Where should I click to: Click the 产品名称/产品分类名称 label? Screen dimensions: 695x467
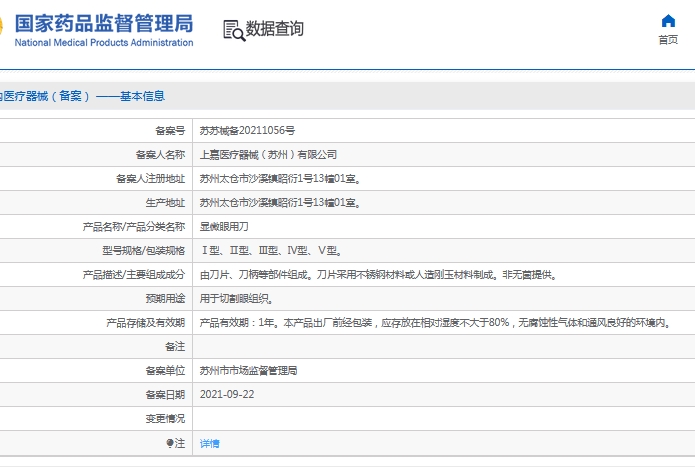(134, 226)
